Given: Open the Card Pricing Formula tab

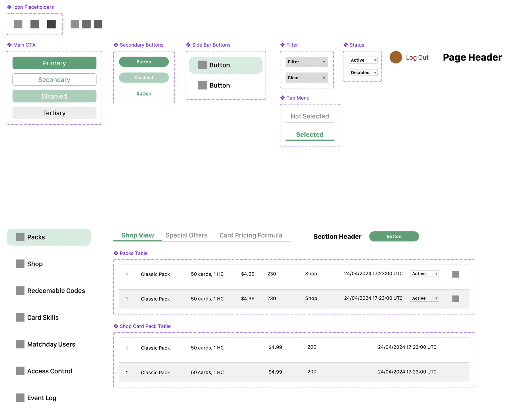Looking at the screenshot, I should coord(251,235).
